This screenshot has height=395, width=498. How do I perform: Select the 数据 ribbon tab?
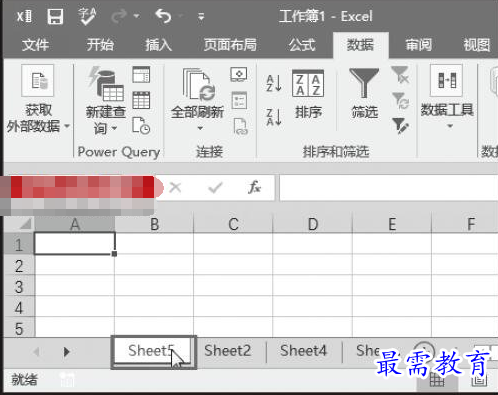(360, 45)
